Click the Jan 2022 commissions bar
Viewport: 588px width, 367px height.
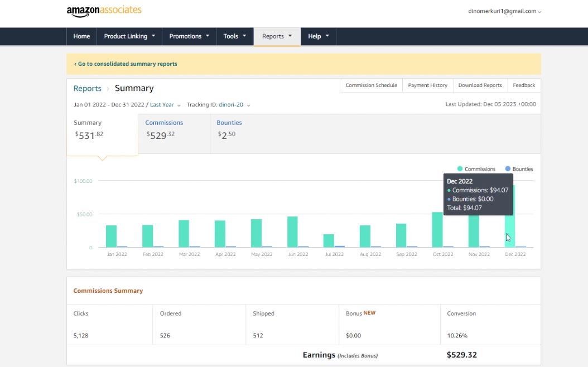112,236
